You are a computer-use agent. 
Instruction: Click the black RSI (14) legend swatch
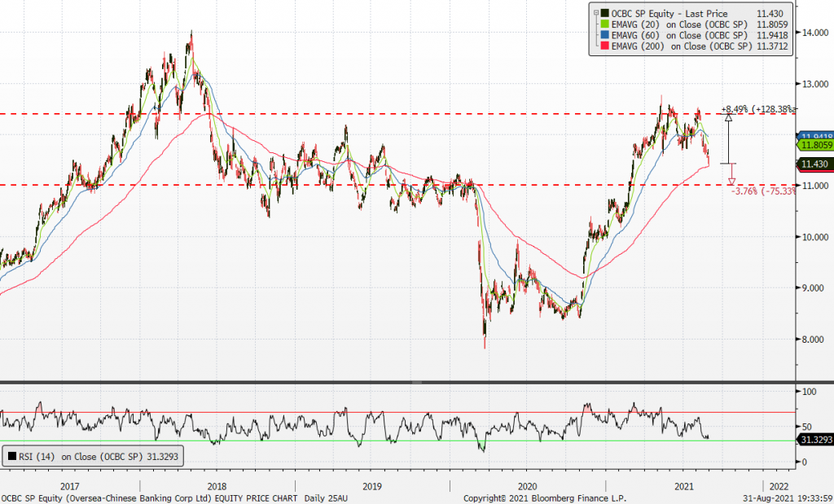point(11,456)
